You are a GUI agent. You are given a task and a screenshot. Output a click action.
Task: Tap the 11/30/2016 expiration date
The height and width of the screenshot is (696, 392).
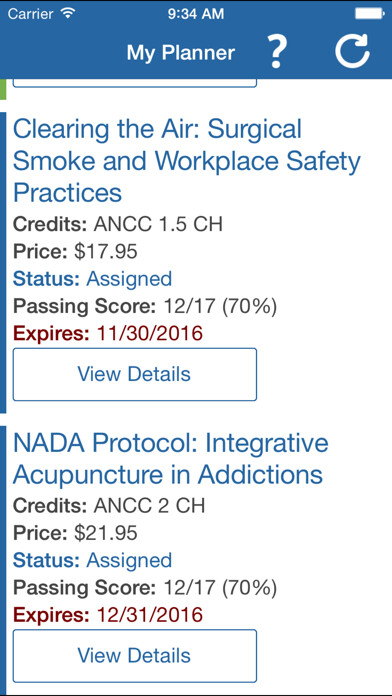point(150,333)
